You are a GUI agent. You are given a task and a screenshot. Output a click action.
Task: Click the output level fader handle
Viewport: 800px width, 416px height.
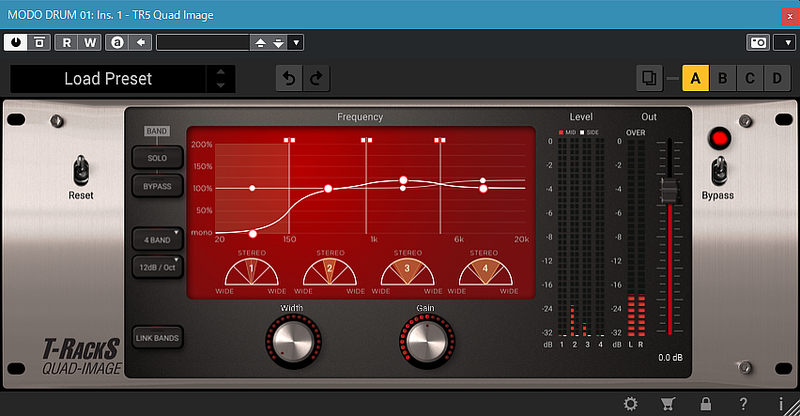669,191
